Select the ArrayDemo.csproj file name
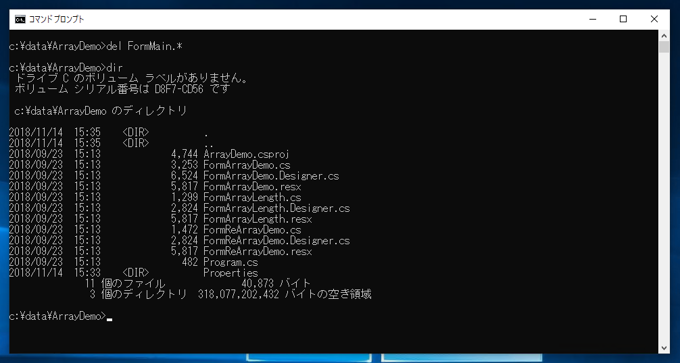This screenshot has height=363, width=680. [x=246, y=154]
